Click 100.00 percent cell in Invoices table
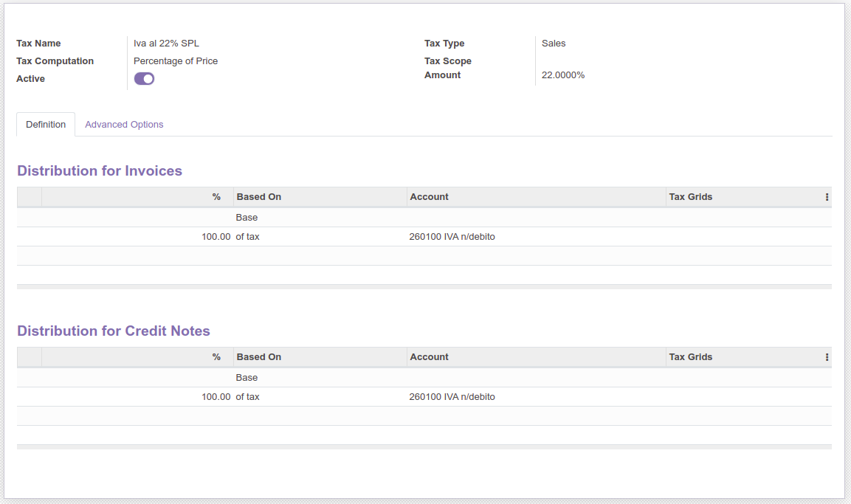Image resolution: width=851 pixels, height=504 pixels. tap(216, 237)
